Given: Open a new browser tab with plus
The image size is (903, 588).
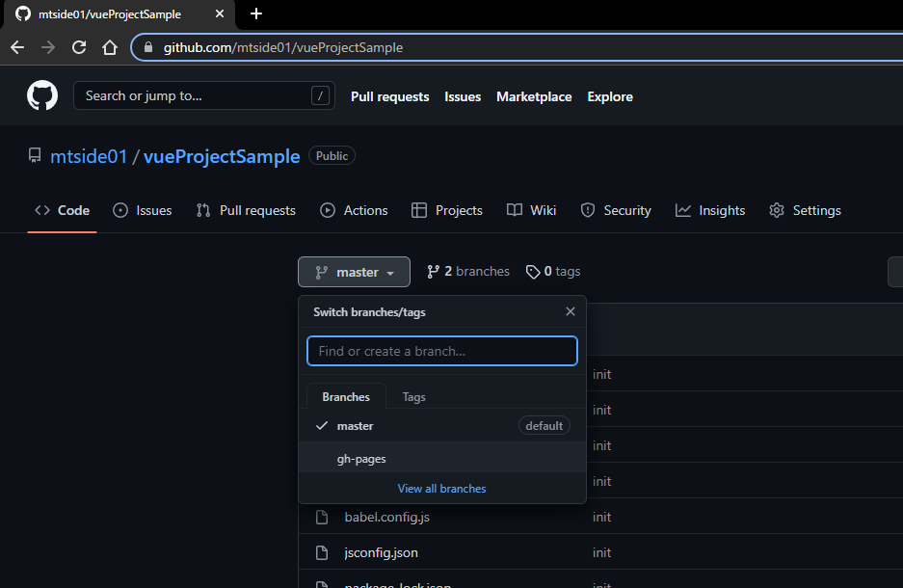Looking at the screenshot, I should pos(256,13).
